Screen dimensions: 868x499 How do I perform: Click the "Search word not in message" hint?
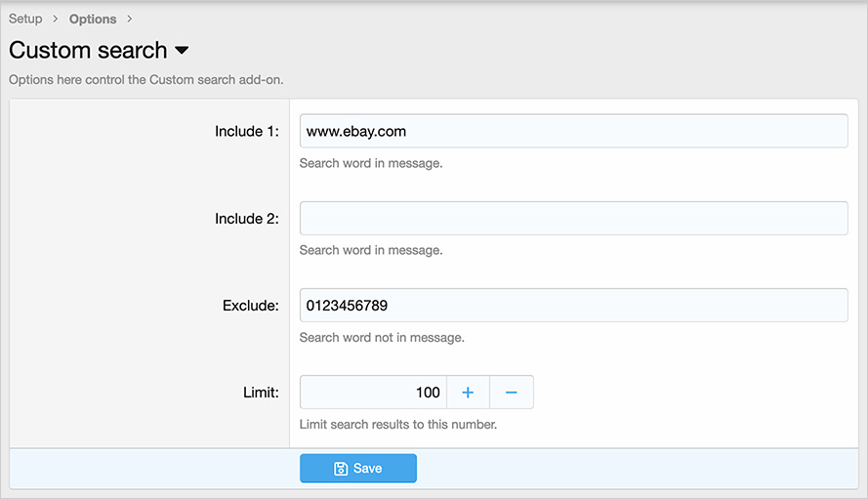point(382,338)
